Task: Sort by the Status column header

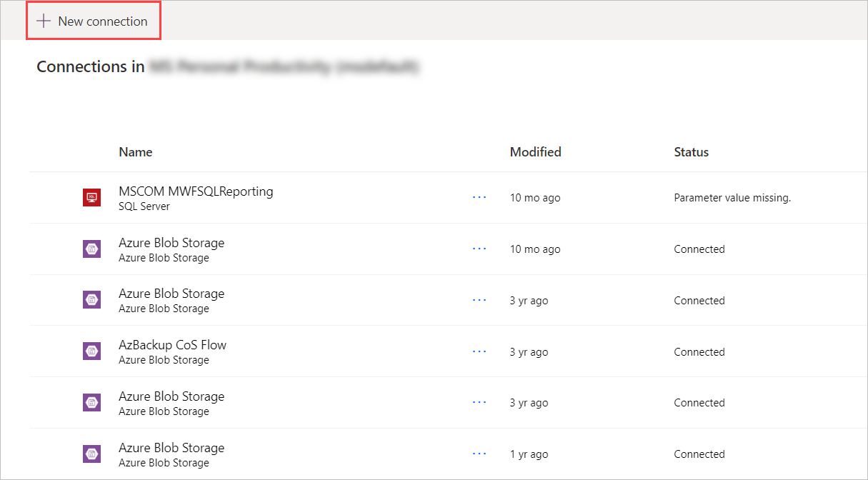Action: pyautogui.click(x=692, y=152)
